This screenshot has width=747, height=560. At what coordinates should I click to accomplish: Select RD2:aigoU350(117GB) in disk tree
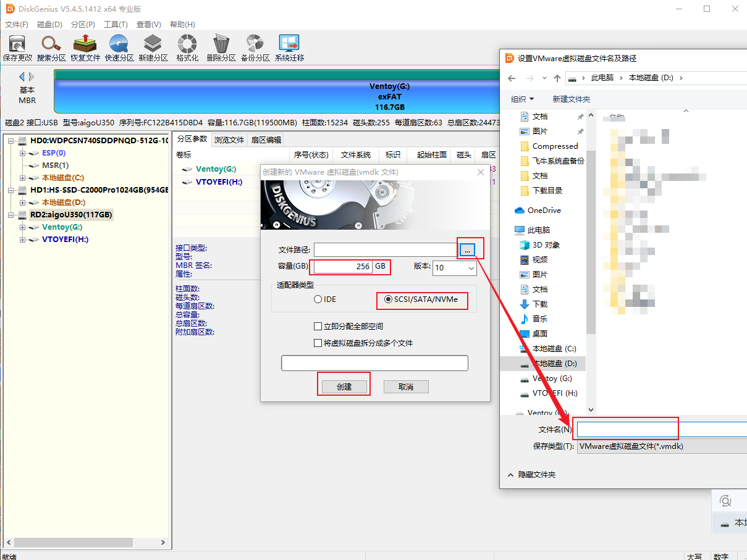point(71,215)
